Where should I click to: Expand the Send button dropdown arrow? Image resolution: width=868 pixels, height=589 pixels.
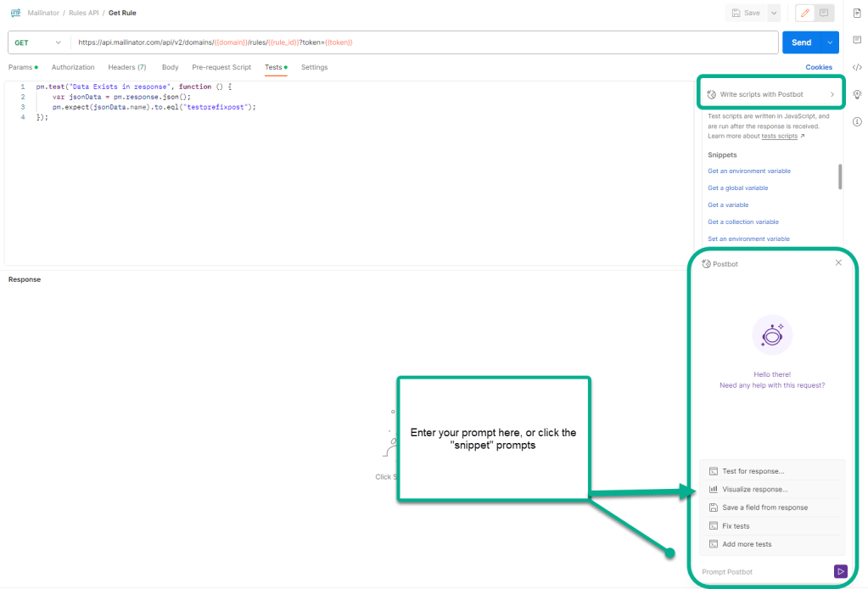click(831, 42)
